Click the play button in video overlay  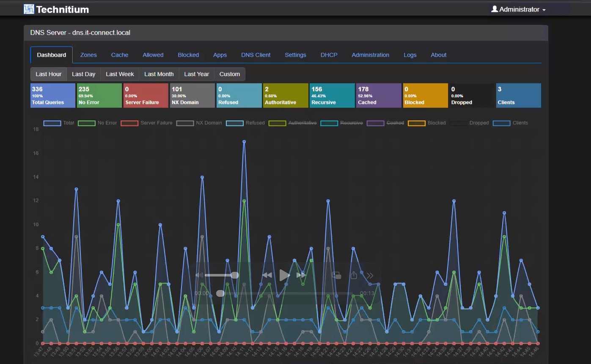[284, 275]
